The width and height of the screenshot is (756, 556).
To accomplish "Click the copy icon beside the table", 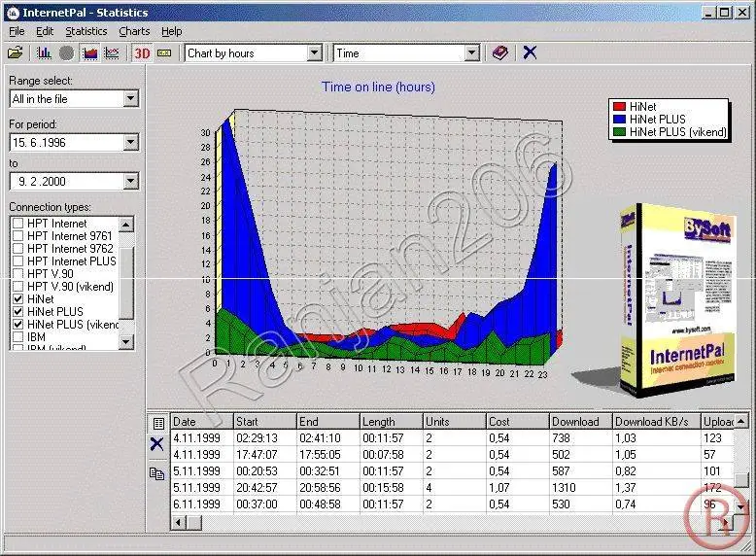I will (156, 473).
